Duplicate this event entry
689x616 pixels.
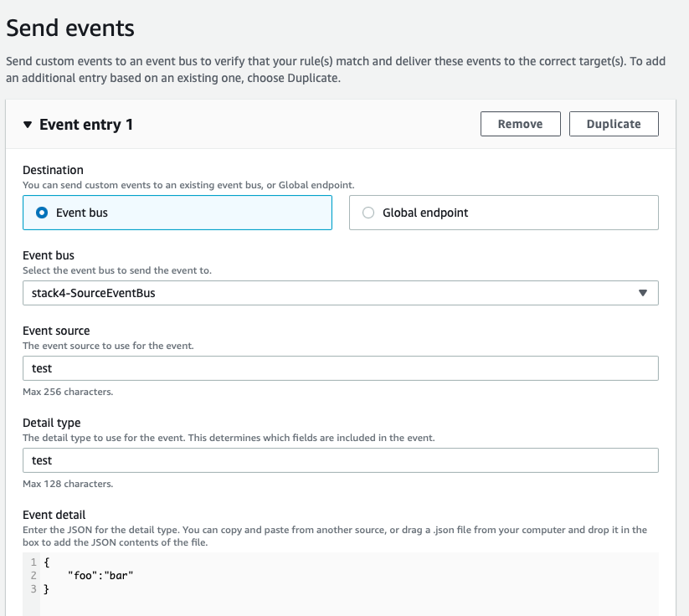click(x=613, y=124)
